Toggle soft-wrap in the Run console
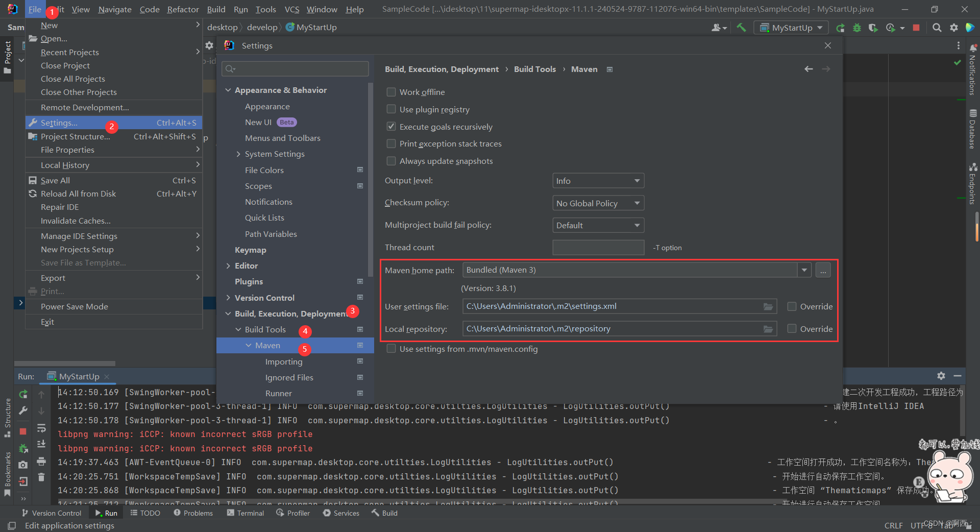Viewport: 980px width, 532px height. tap(41, 428)
